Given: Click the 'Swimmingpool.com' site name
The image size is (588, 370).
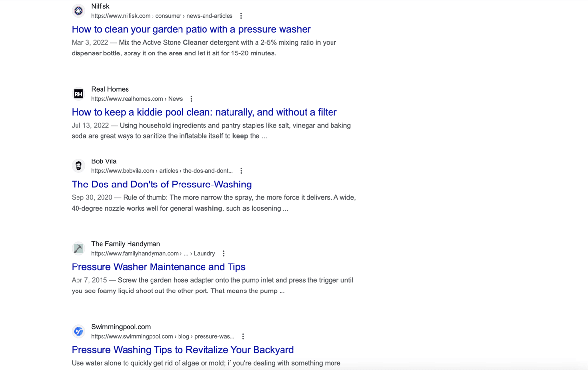Looking at the screenshot, I should pos(121,327).
